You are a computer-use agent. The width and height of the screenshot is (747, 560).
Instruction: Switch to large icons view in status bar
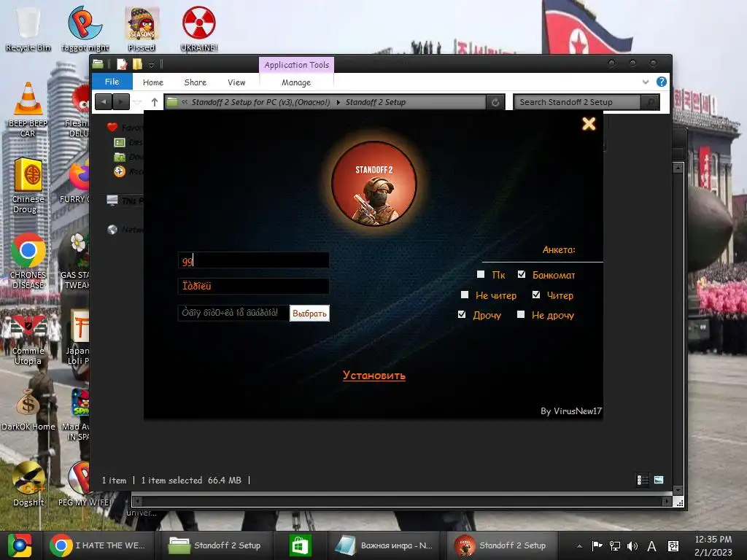(x=659, y=480)
